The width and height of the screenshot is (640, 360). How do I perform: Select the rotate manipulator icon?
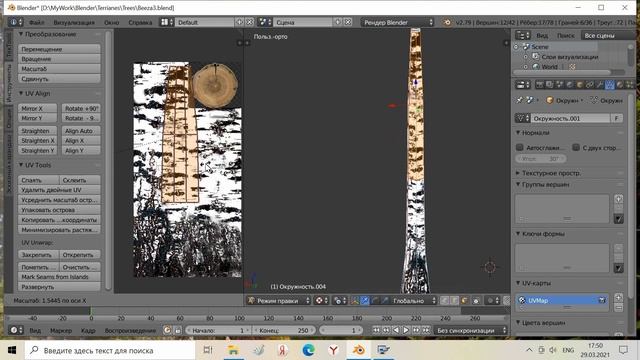coord(375,301)
